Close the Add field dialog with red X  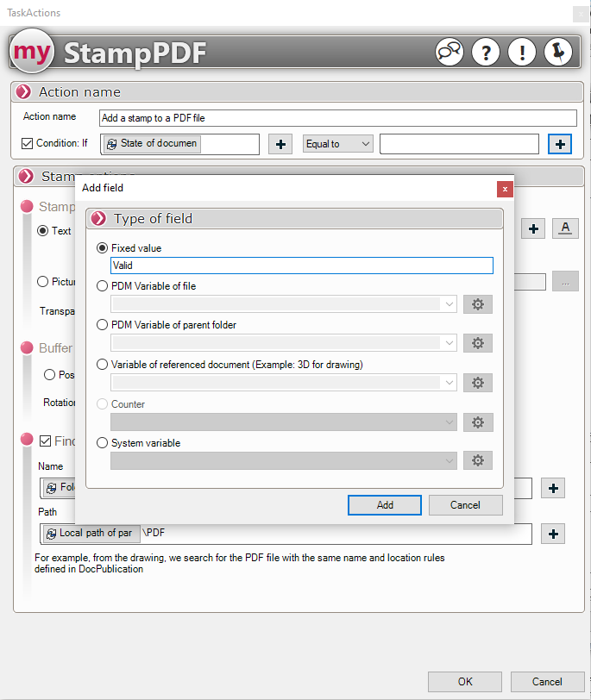[x=506, y=188]
